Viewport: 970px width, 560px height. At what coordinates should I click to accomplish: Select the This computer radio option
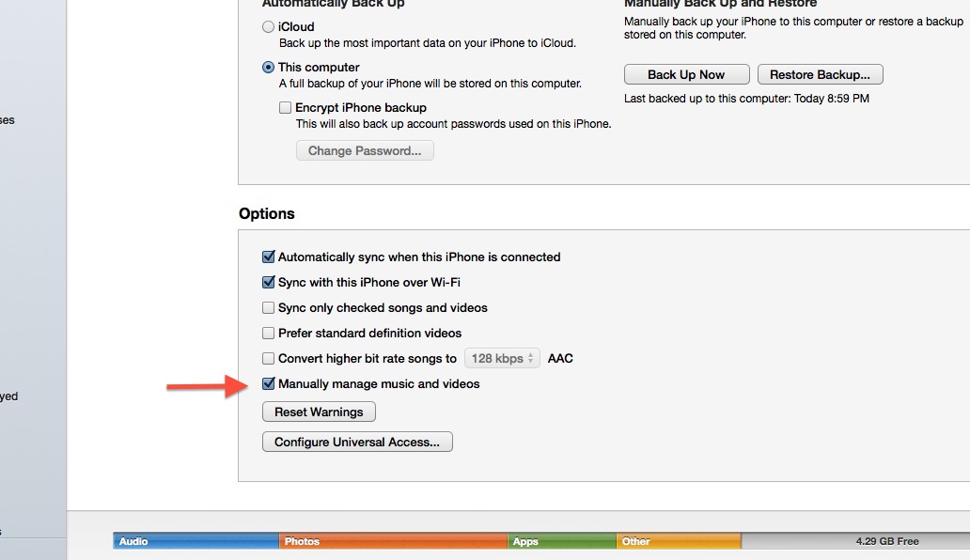269,68
